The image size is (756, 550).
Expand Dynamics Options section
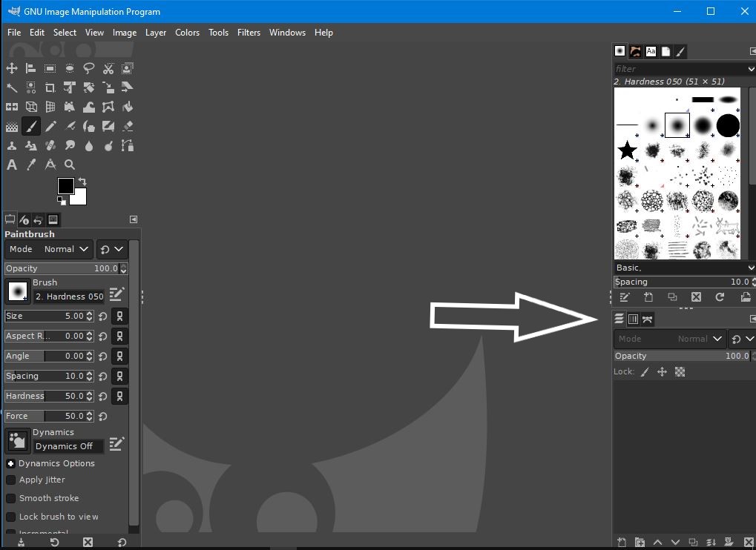tap(10, 463)
